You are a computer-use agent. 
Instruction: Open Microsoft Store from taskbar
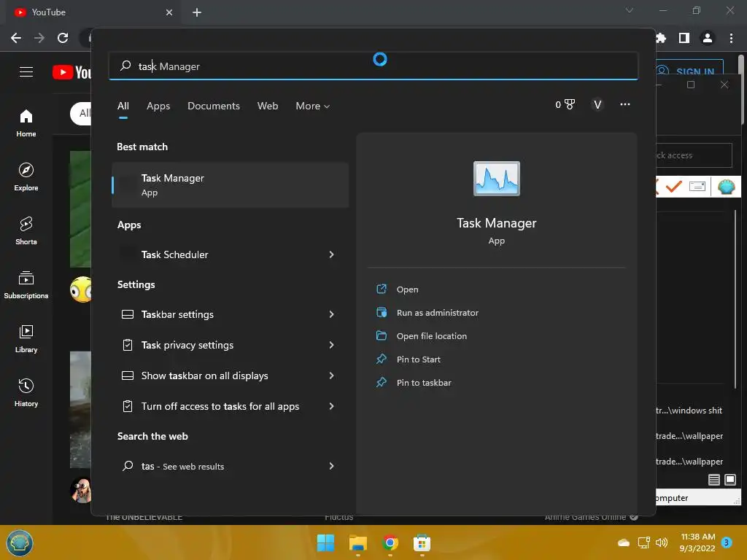coord(422,542)
